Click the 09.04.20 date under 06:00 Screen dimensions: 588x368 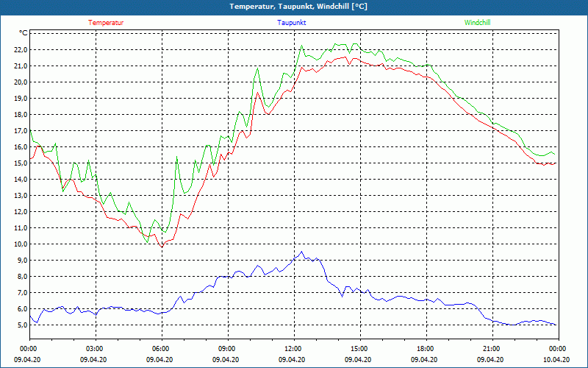pyautogui.click(x=159, y=359)
